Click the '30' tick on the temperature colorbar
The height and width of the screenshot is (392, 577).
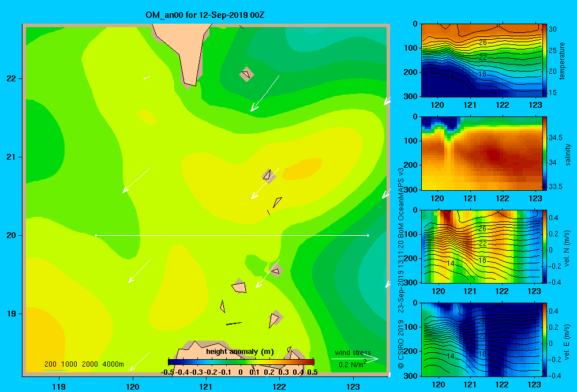tap(553, 29)
